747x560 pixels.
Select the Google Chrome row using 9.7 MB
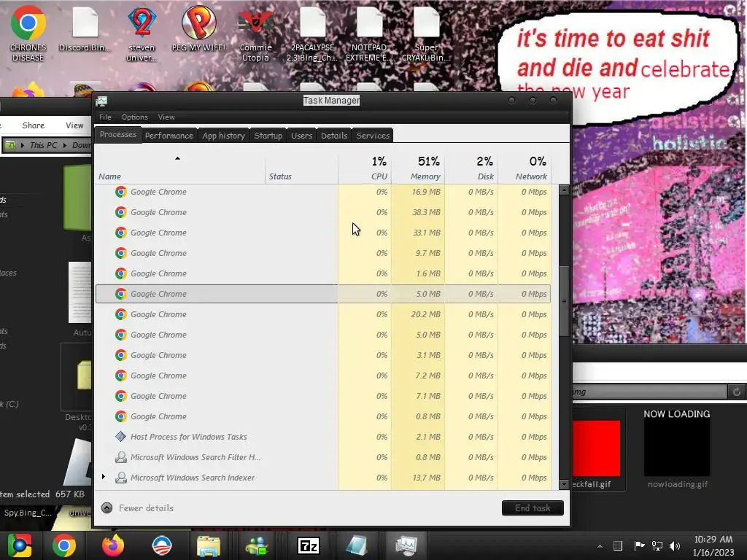tap(323, 253)
